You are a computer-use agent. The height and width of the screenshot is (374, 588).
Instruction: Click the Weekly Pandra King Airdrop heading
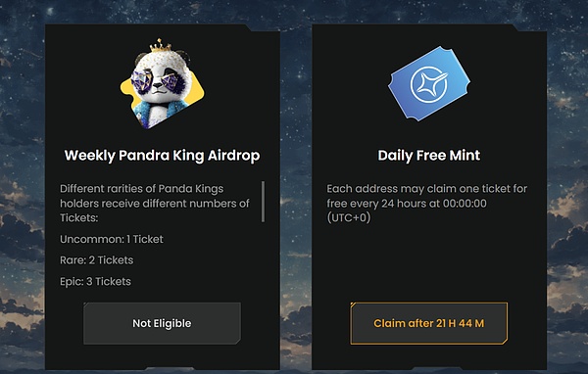pyautogui.click(x=162, y=155)
